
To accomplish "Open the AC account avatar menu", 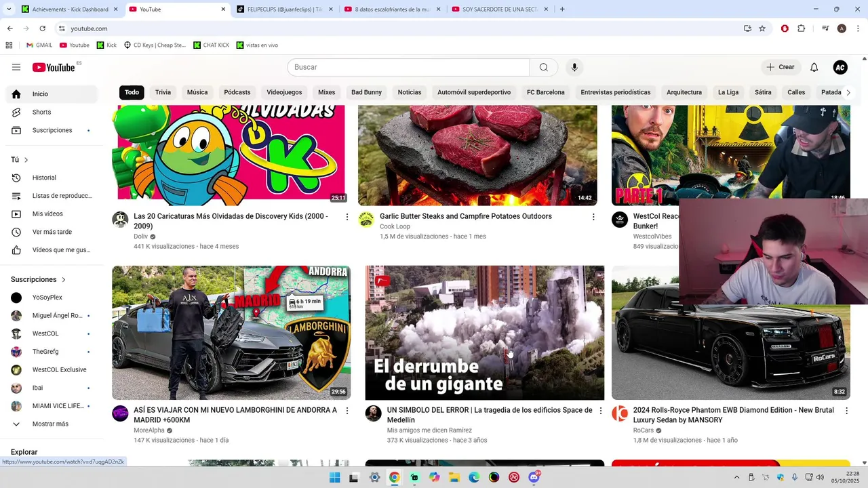I will tap(840, 67).
